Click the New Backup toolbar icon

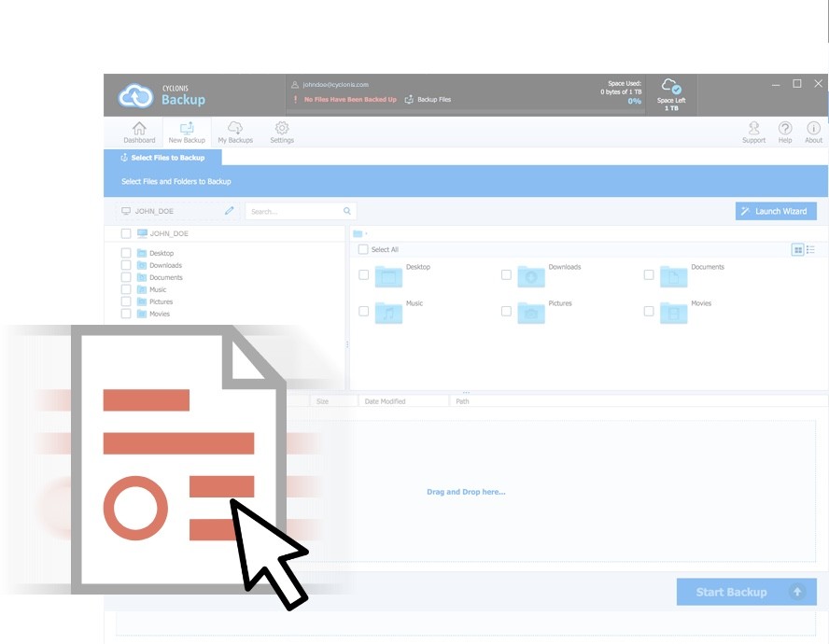click(187, 129)
